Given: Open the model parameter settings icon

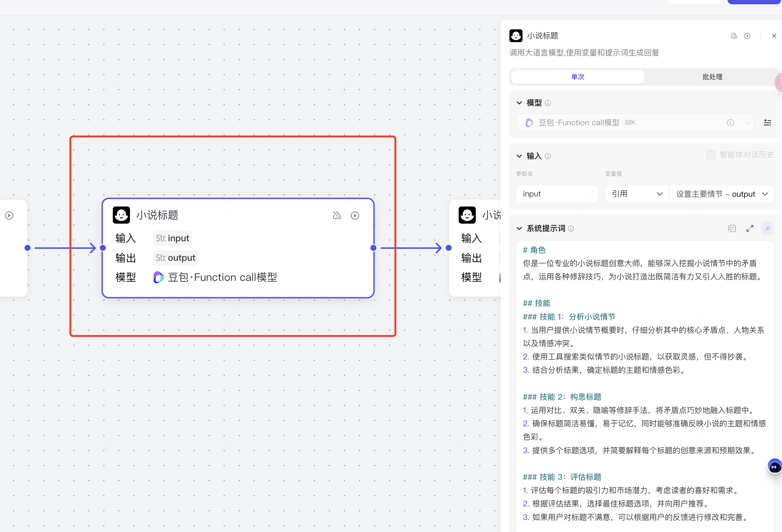Looking at the screenshot, I should [x=767, y=122].
